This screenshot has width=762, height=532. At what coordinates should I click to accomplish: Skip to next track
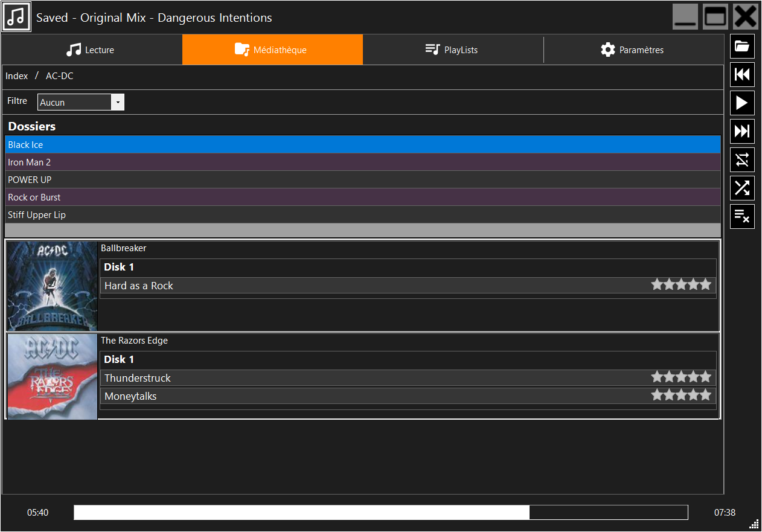[x=742, y=132]
